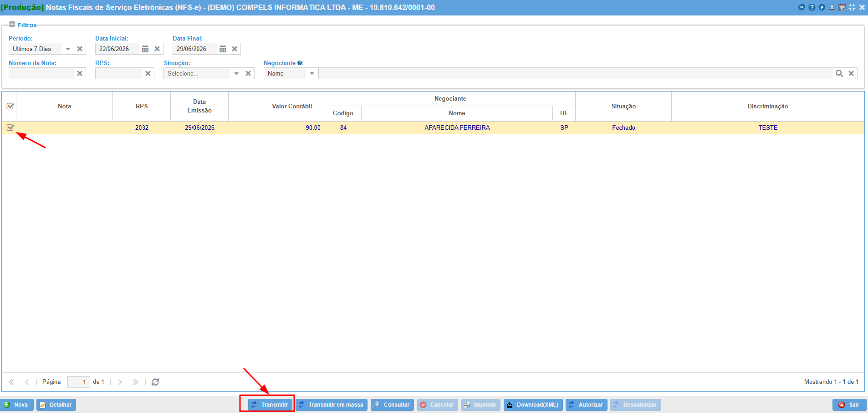Click the Imprimir button
This screenshot has height=413, width=868.
tap(480, 405)
